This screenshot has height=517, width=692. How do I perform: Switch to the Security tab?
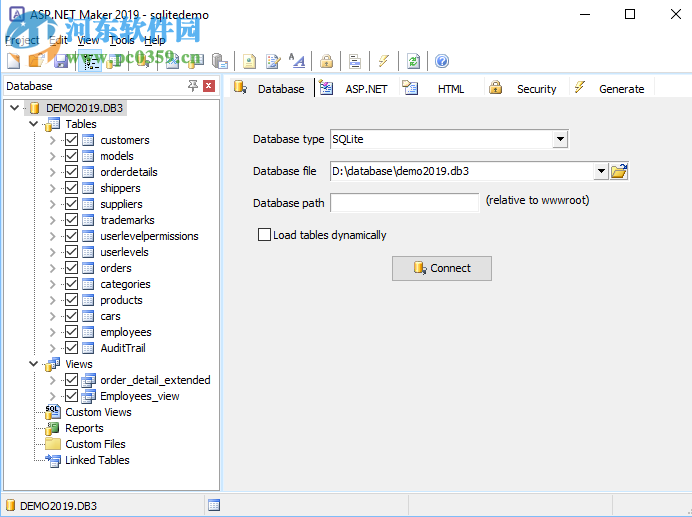tap(526, 88)
